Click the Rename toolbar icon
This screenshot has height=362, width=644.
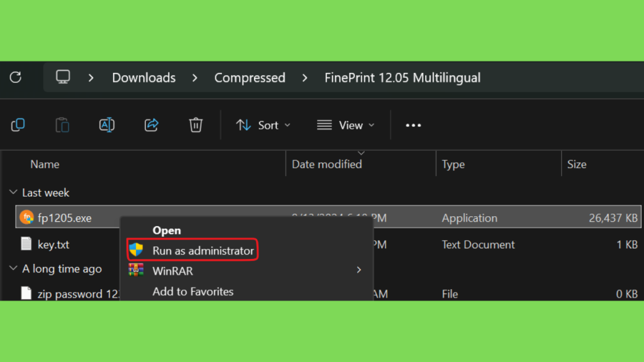pos(107,125)
